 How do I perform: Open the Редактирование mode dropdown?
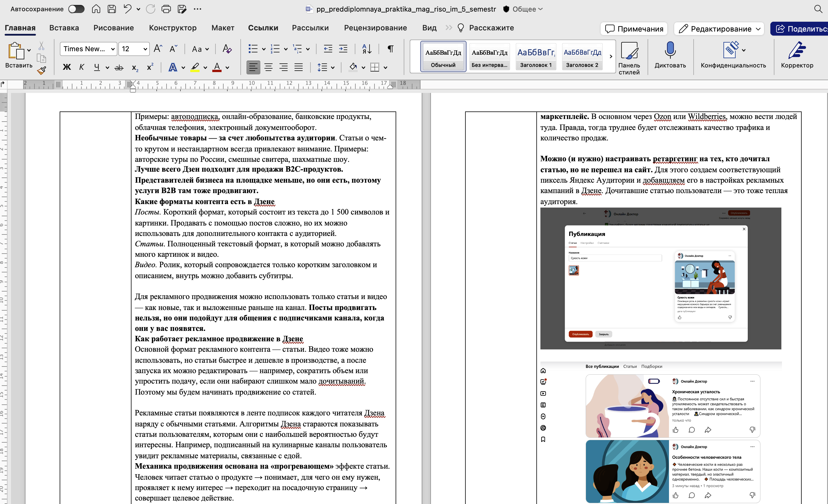[719, 29]
